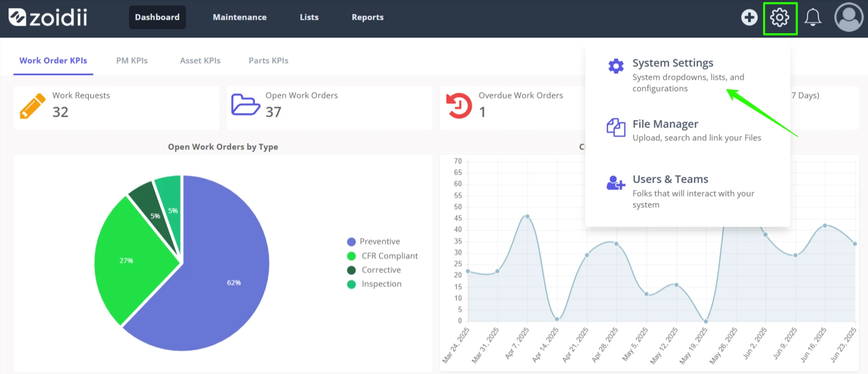This screenshot has width=868, height=374.
Task: Switch to the Asset KPIs tab
Action: point(200,61)
